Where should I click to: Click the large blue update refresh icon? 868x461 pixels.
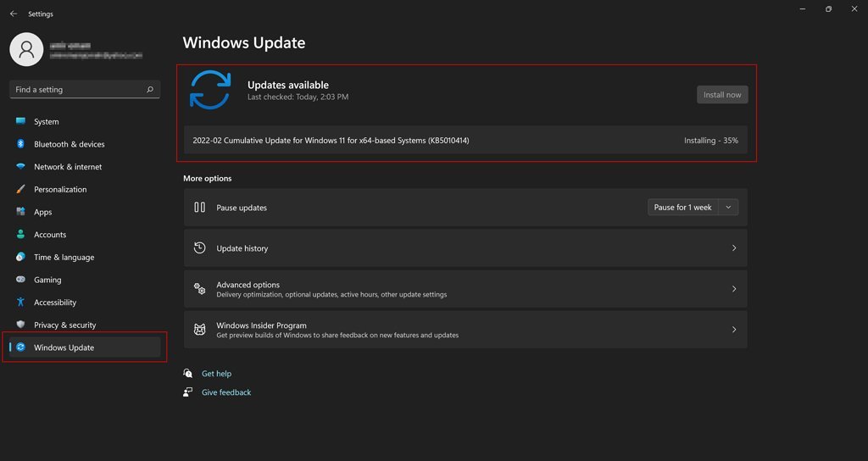coord(210,90)
